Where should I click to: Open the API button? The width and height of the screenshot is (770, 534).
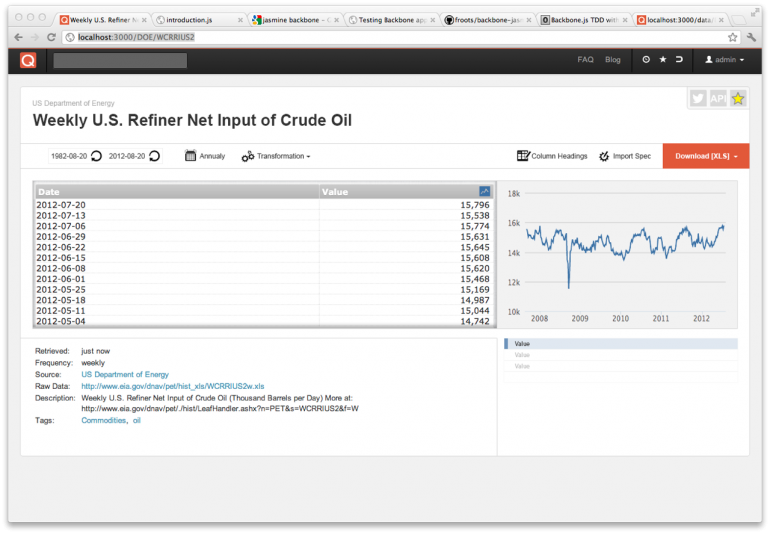[x=718, y=99]
